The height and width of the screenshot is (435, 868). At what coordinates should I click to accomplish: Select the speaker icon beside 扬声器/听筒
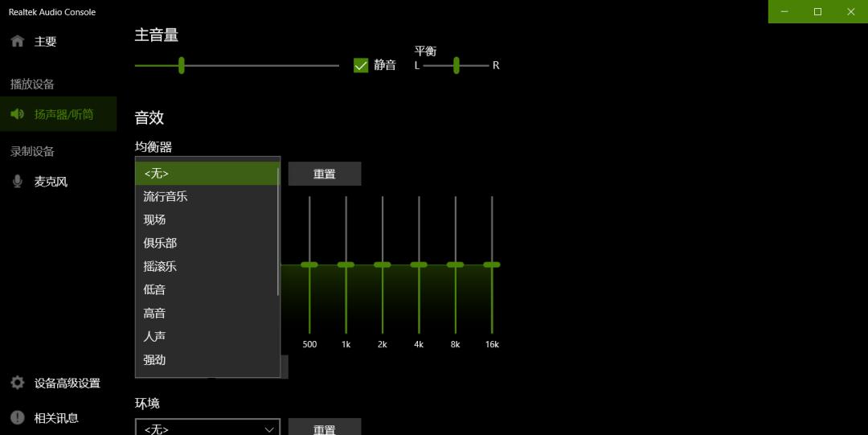(17, 114)
